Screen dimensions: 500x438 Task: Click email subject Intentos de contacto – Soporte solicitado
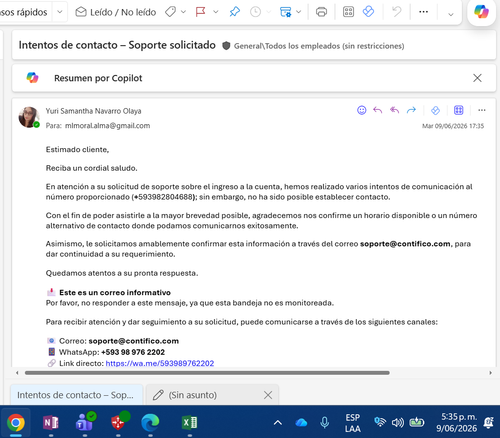click(117, 45)
